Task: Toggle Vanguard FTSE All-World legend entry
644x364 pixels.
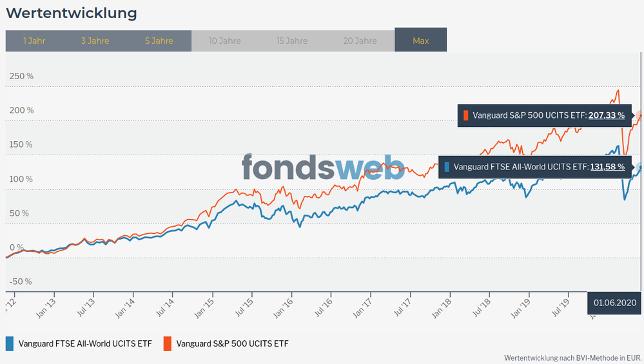Action: click(85, 343)
